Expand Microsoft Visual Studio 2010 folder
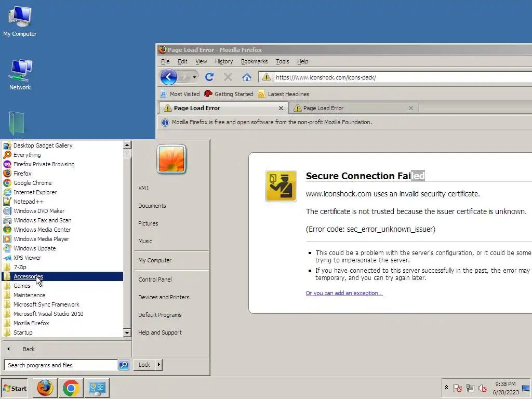This screenshot has height=399, width=532. click(x=62, y=314)
